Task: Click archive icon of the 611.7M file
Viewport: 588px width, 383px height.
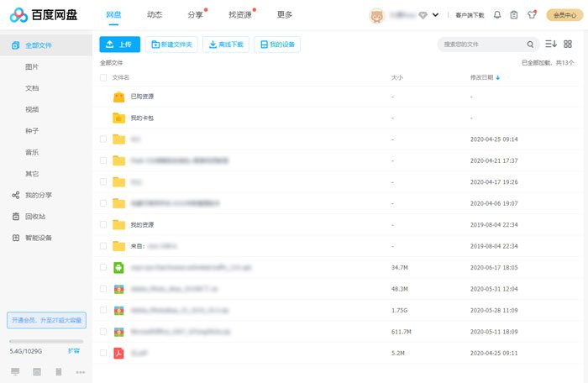Action: (119, 332)
